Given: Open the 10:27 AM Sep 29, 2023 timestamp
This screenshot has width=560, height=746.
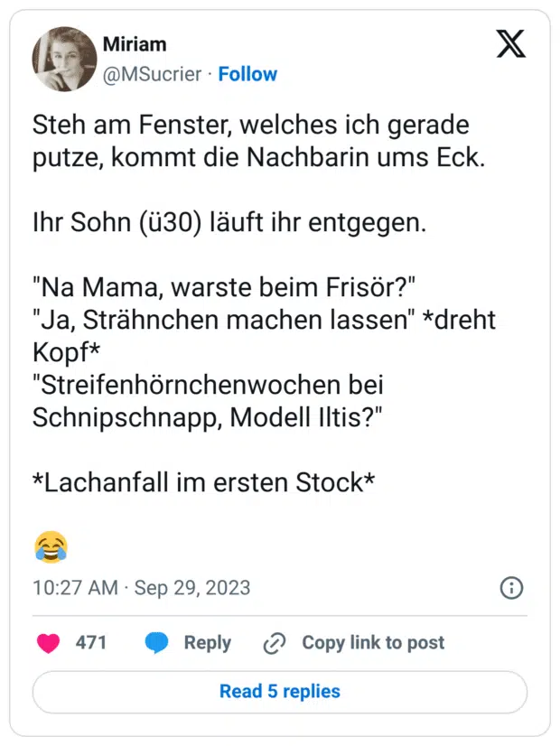Looking at the screenshot, I should coord(142,588).
